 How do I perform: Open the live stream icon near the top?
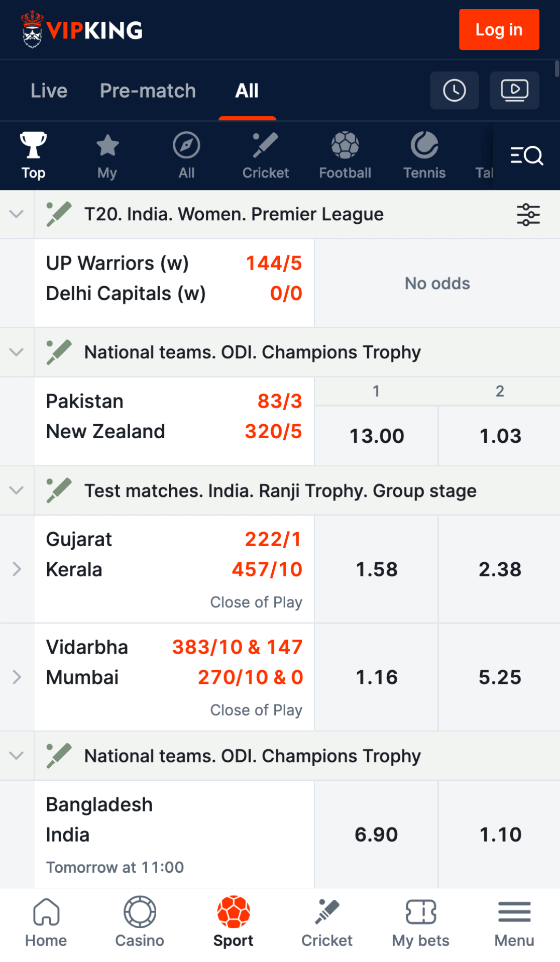coord(514,90)
